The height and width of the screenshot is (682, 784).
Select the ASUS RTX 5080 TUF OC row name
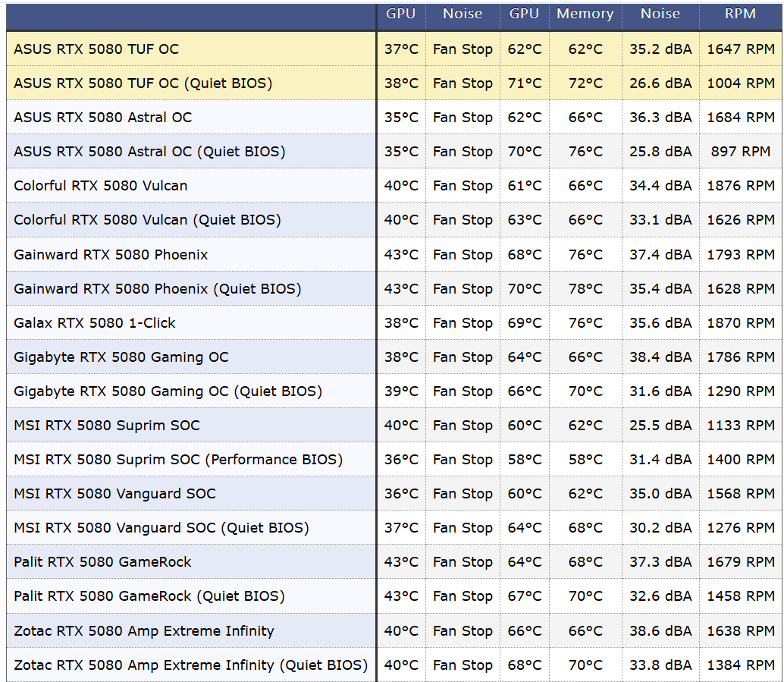pyautogui.click(x=96, y=49)
